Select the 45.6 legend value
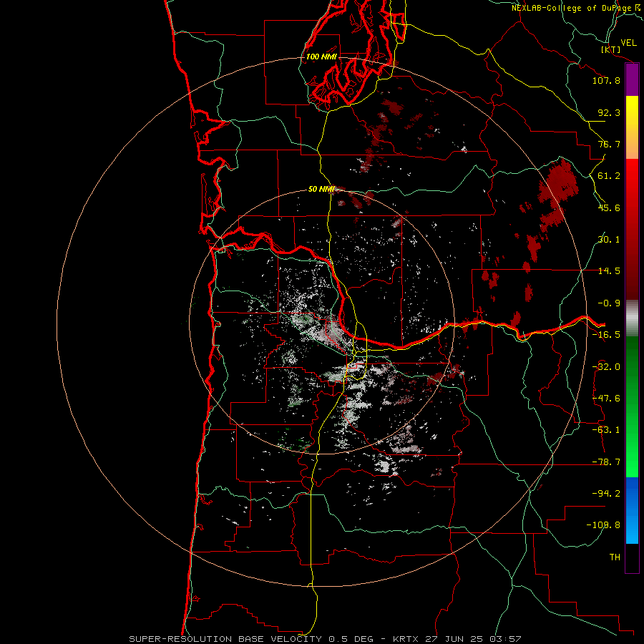Viewport: 644px width, 644px height. [x=609, y=208]
